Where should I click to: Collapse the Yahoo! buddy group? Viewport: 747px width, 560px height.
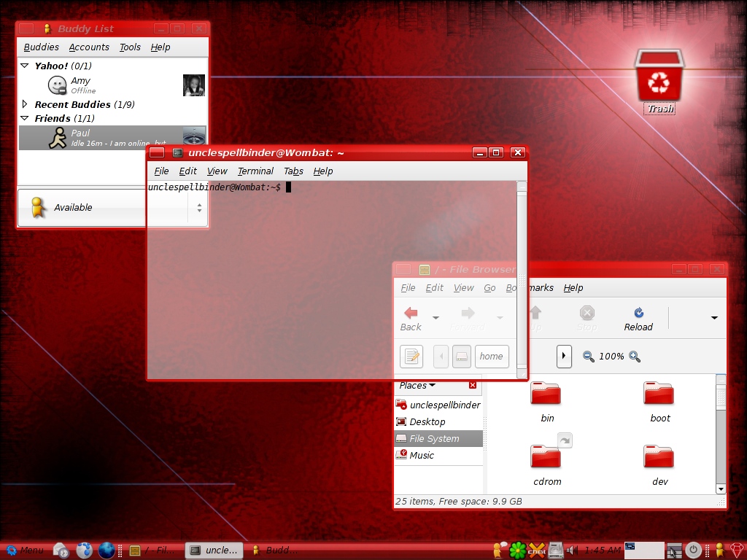point(25,66)
